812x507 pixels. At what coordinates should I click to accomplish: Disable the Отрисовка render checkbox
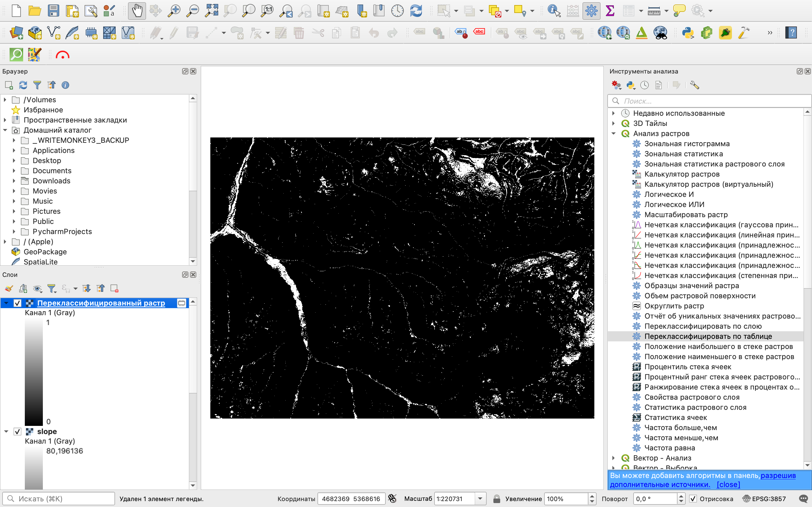pos(693,499)
